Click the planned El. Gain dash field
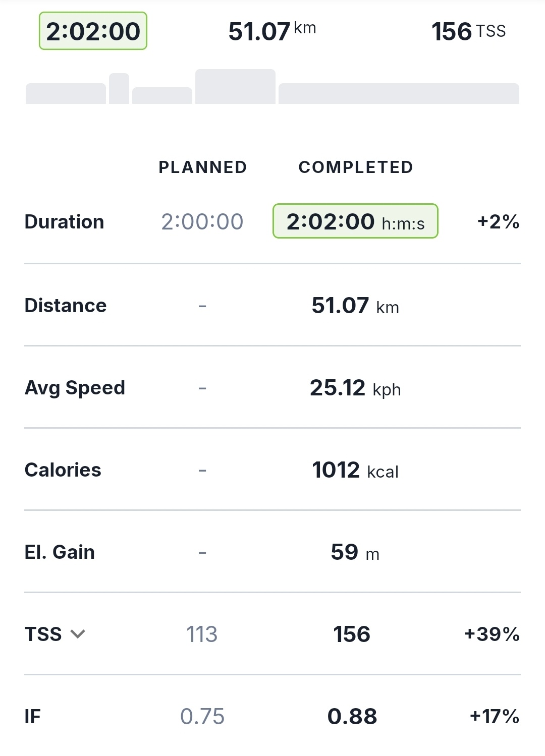Viewport: 545px width, 756px height. coord(202,552)
